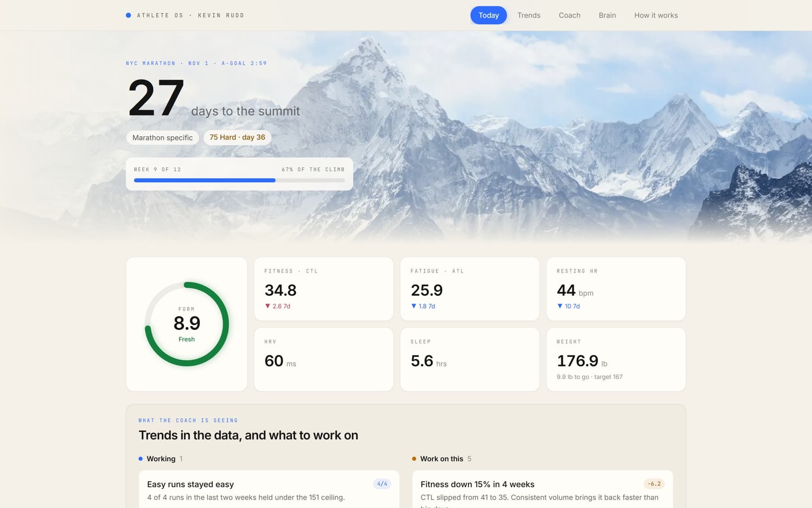812x508 pixels.
Task: Click the NYC Marathon · Nov 1 goal text
Action: coord(196,63)
